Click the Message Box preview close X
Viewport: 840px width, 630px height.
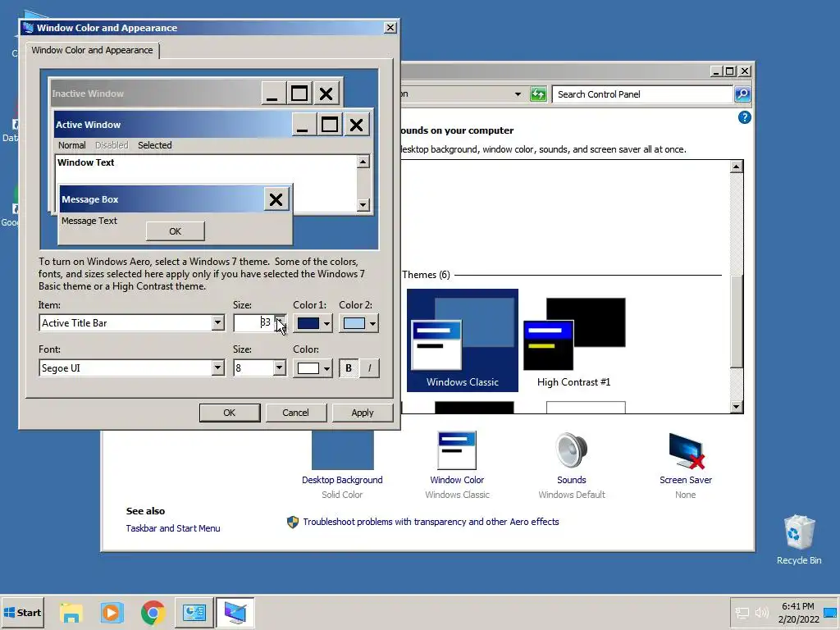pyautogui.click(x=276, y=199)
